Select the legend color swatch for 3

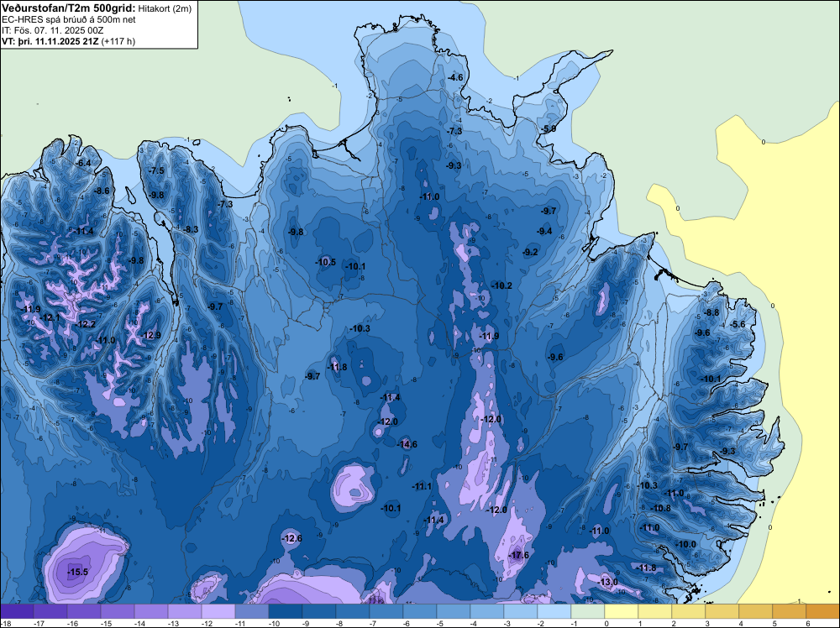tap(722, 611)
